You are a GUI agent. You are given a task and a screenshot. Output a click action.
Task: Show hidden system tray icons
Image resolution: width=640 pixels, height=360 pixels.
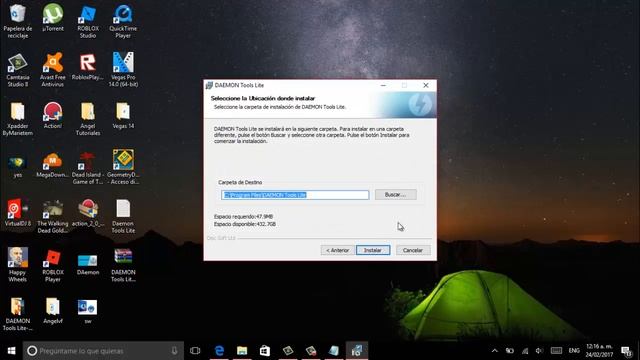coord(495,351)
